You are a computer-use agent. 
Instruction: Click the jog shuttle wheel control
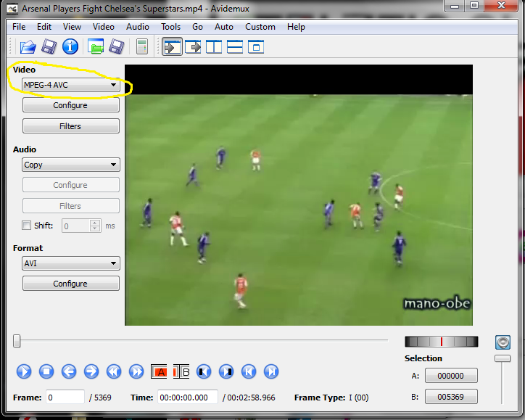[442, 342]
